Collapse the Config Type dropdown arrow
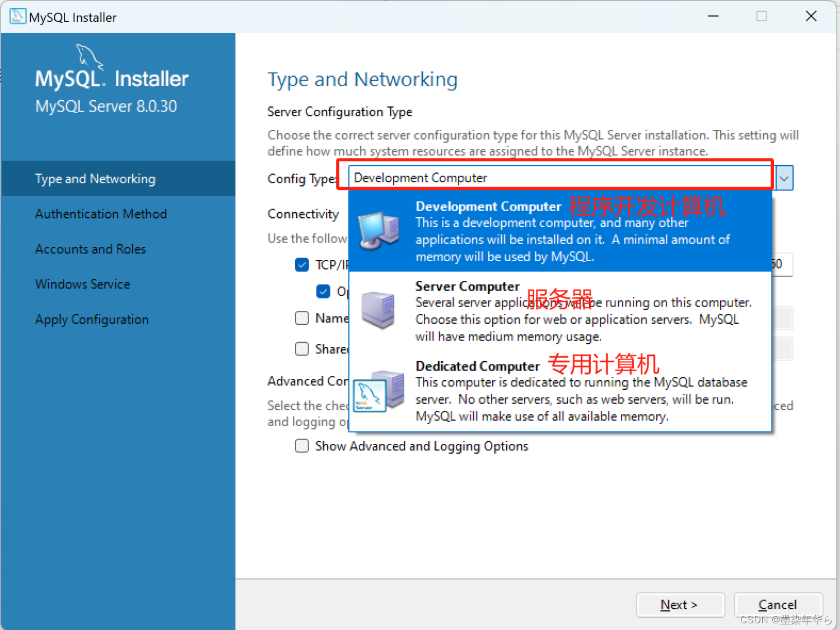This screenshot has width=840, height=630. (784, 178)
